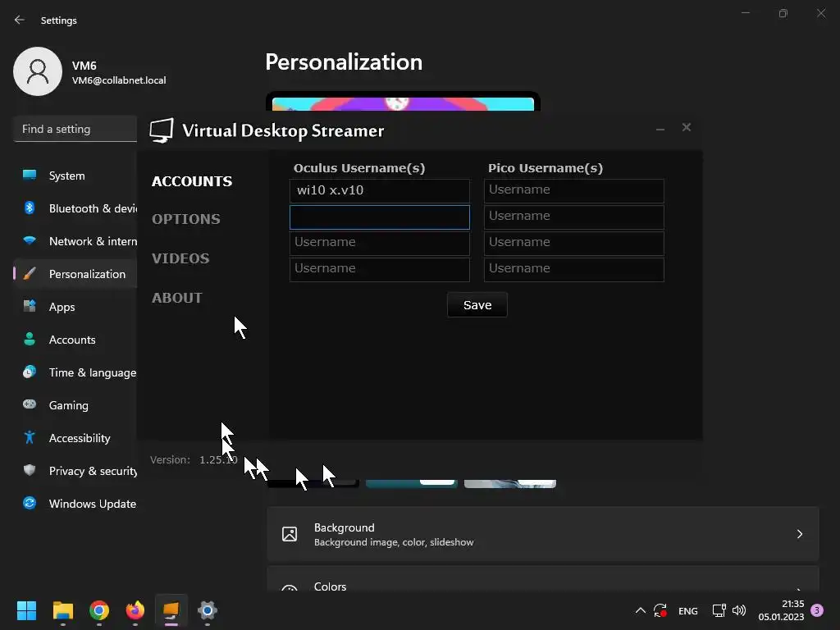Click the VM6 user avatar in Settings

click(x=38, y=71)
